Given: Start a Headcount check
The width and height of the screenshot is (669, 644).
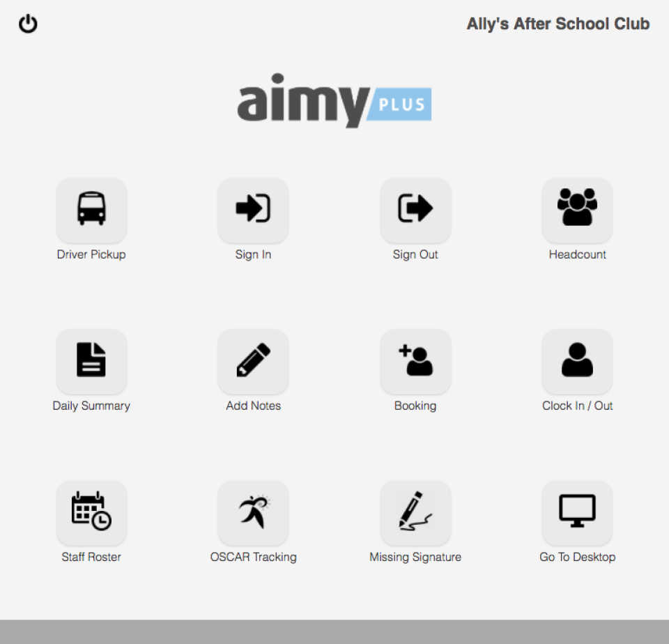Looking at the screenshot, I should [x=577, y=210].
